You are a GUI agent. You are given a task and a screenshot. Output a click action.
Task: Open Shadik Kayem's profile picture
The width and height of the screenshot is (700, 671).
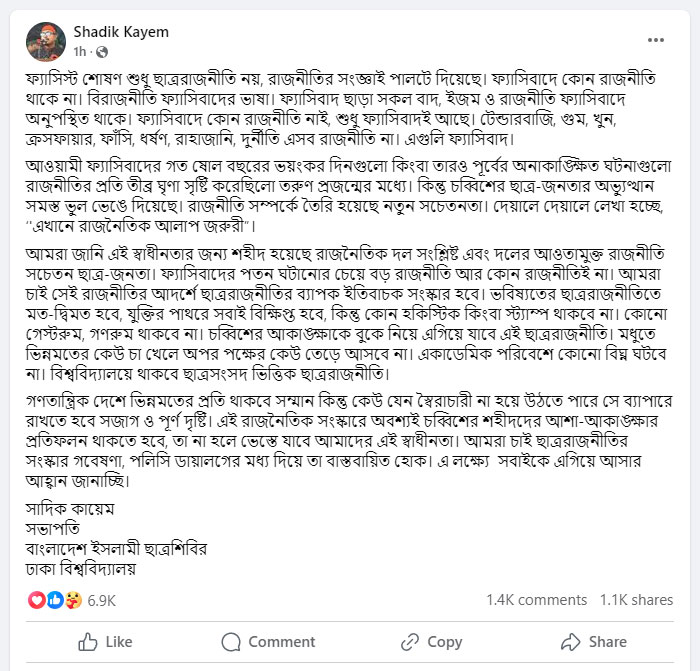pyautogui.click(x=46, y=41)
